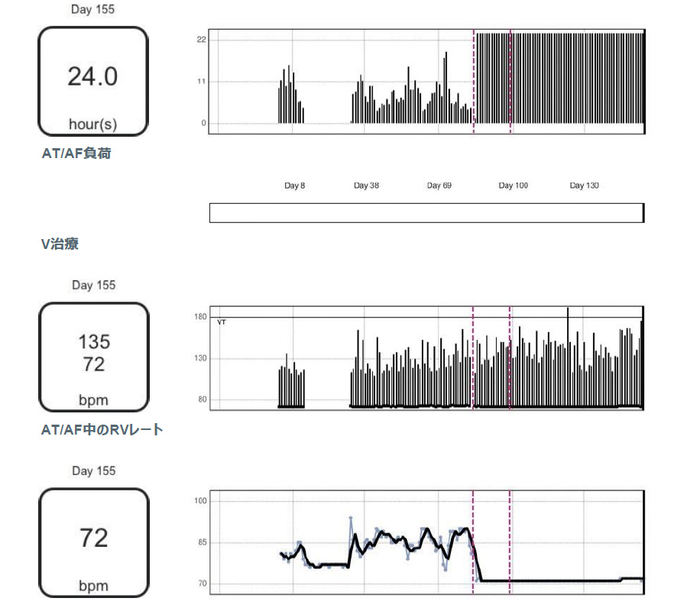The image size is (700, 611).
Task: Select the AT/AF中のRVレート heading
Action: click(x=102, y=430)
